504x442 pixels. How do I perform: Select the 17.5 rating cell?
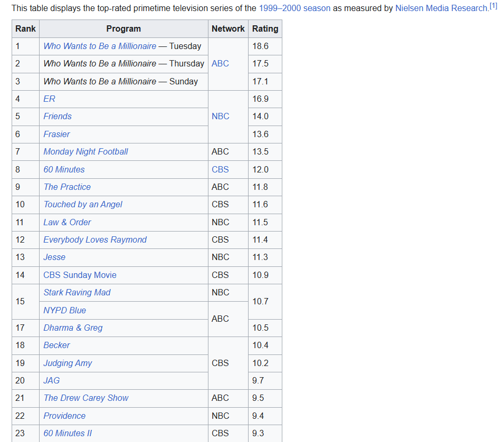(265, 64)
